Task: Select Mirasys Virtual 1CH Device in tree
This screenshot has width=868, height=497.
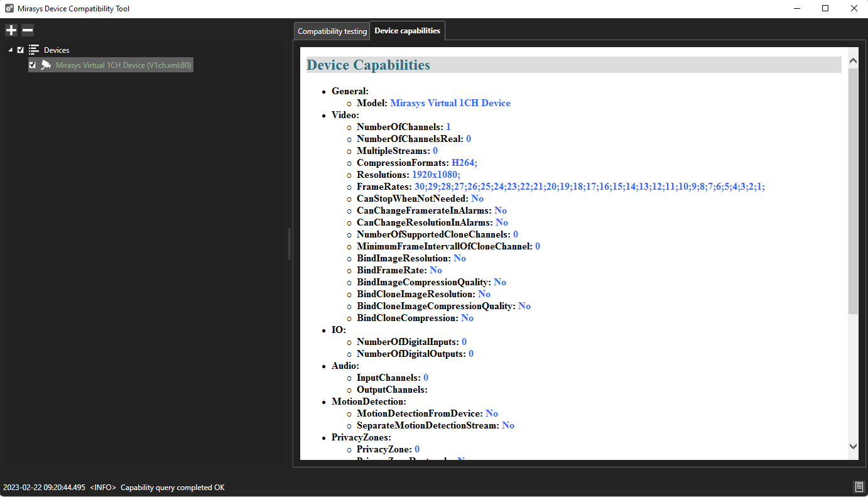Action: (123, 65)
